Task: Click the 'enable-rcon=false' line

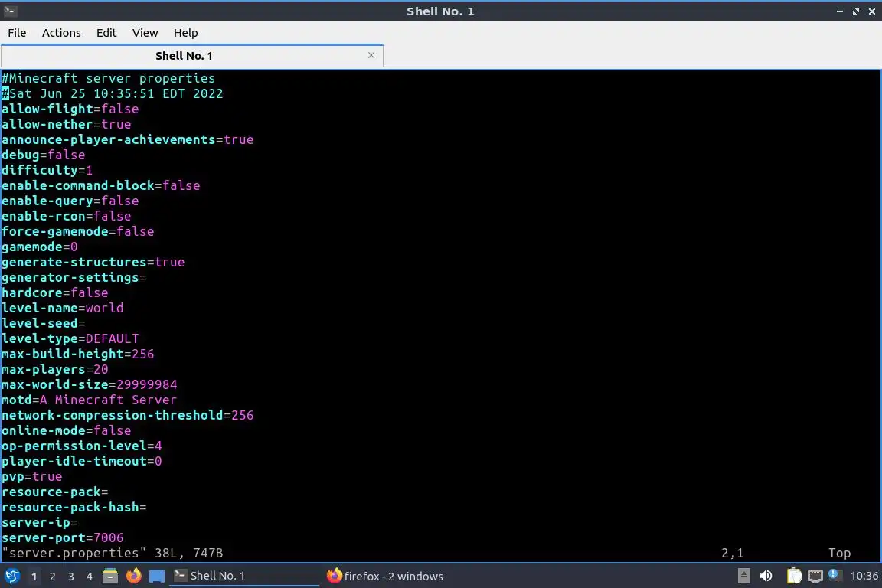Action: click(67, 215)
